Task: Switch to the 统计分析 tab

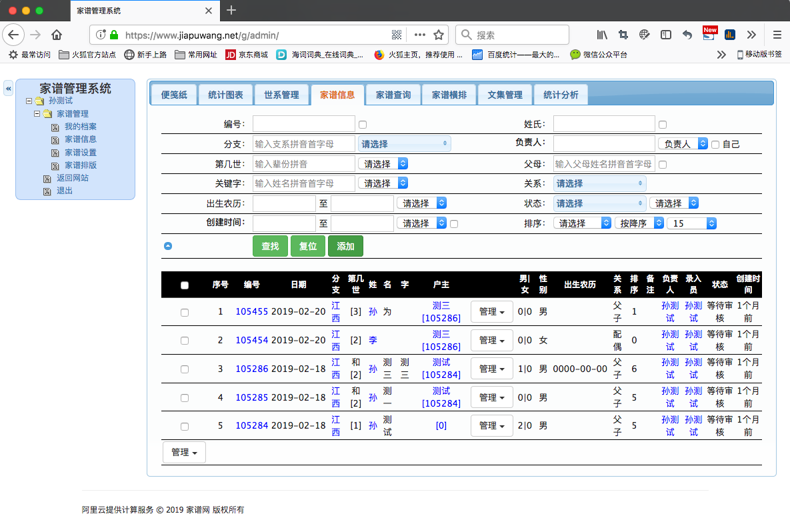Action: point(561,95)
